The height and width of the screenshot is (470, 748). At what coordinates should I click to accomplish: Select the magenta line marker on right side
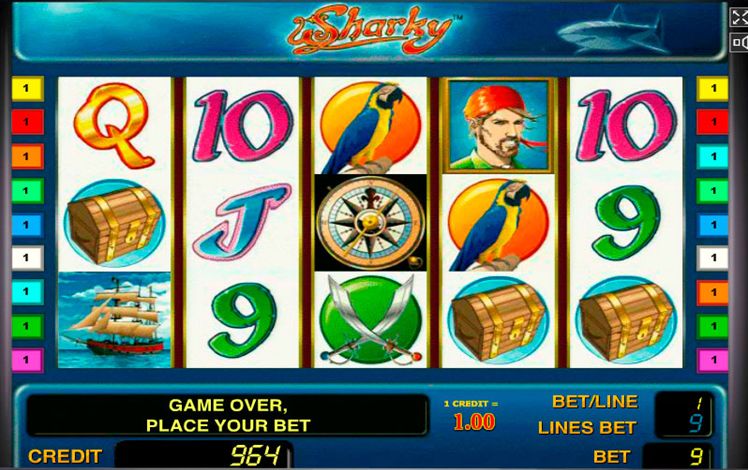tap(712, 360)
